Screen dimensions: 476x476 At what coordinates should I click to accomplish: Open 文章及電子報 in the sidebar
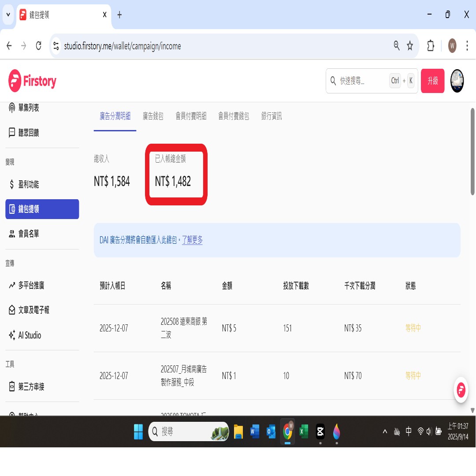(x=33, y=310)
